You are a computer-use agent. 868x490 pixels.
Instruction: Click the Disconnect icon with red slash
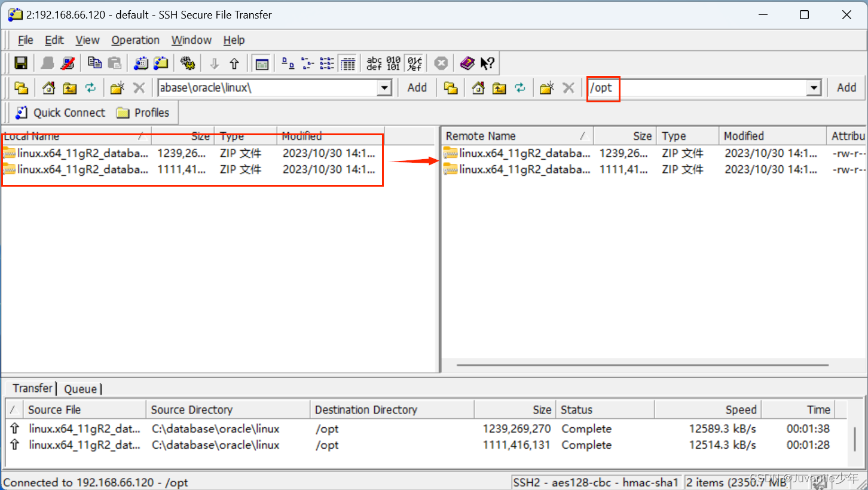point(68,63)
